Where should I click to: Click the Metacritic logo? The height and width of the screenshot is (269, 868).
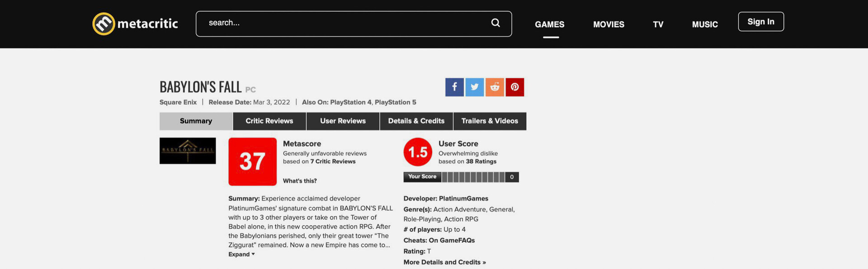coord(135,24)
